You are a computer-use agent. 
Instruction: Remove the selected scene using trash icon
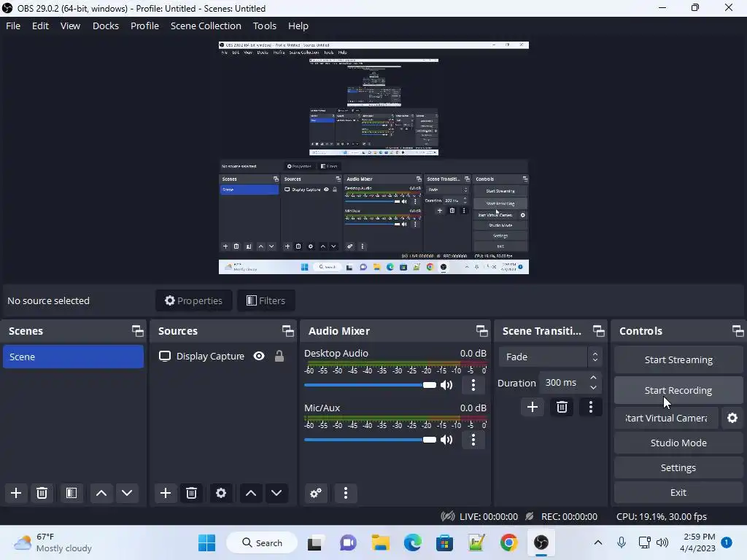(42, 493)
